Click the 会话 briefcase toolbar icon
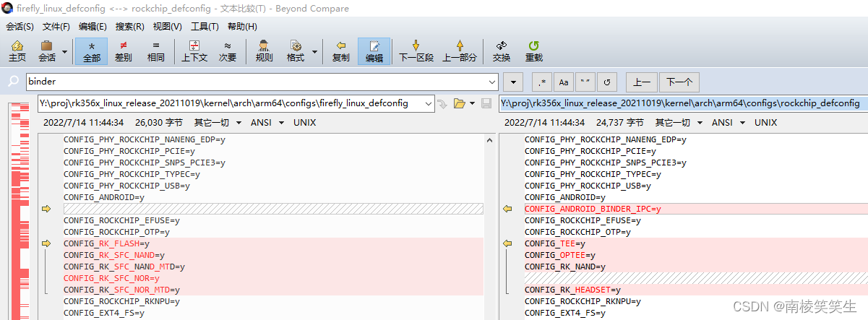The width and height of the screenshot is (868, 320). [x=47, y=51]
